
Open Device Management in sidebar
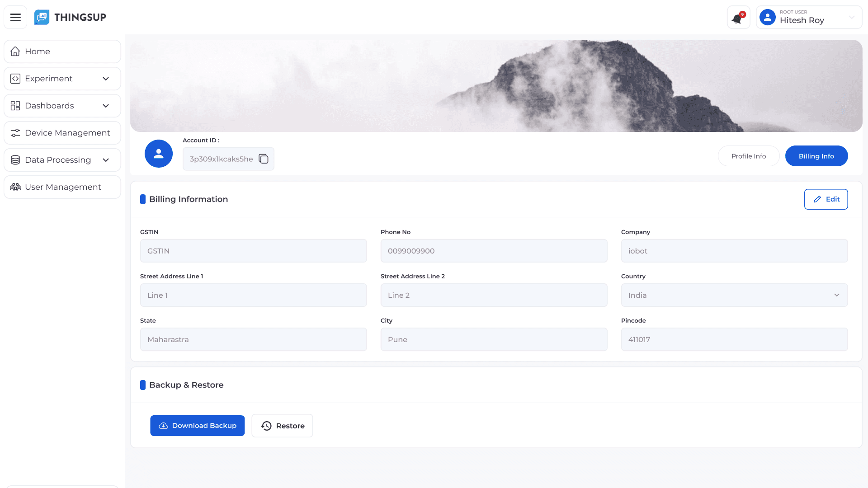62,133
